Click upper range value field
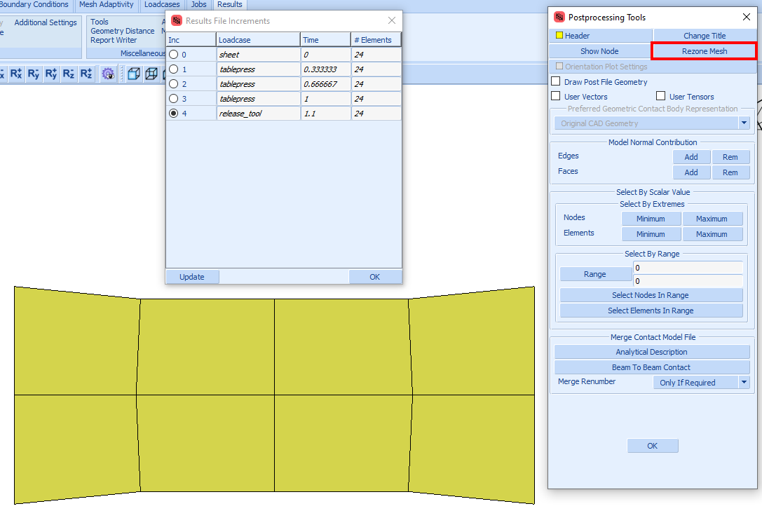Viewport: 762px width, 532px height. coord(688,268)
